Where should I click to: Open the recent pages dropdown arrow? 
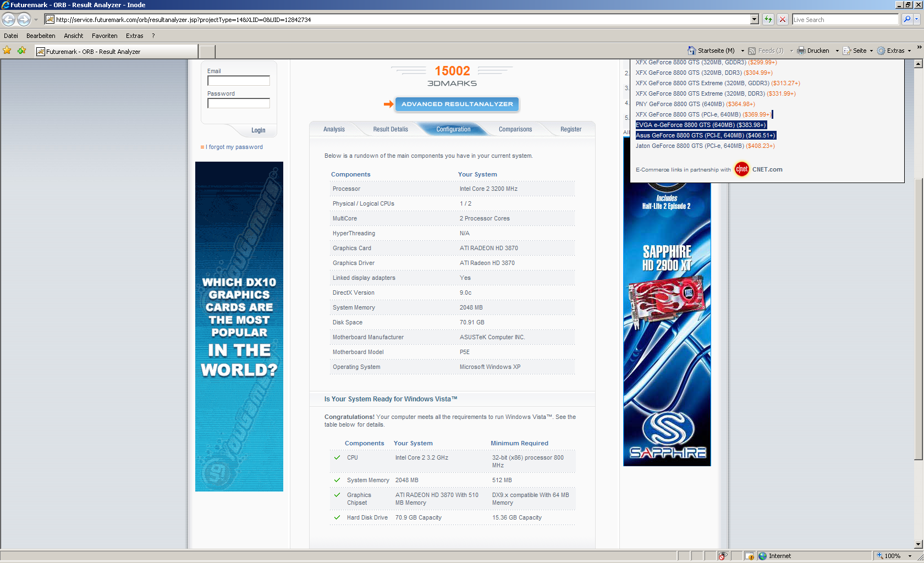point(36,20)
